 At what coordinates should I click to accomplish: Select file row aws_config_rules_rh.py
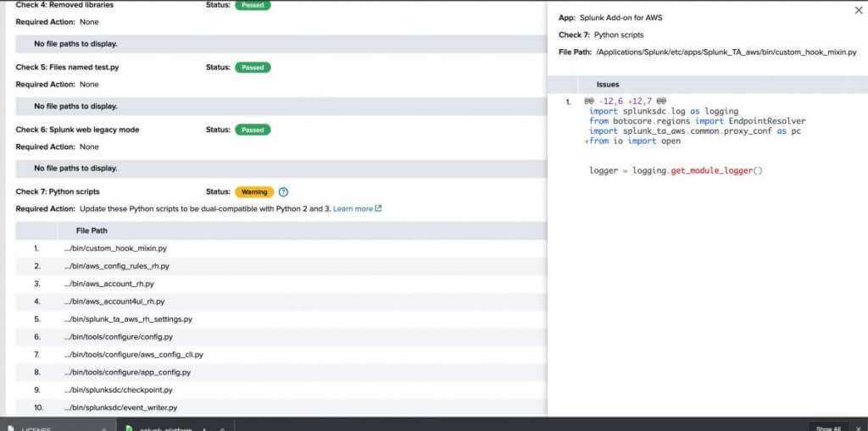coord(281,266)
